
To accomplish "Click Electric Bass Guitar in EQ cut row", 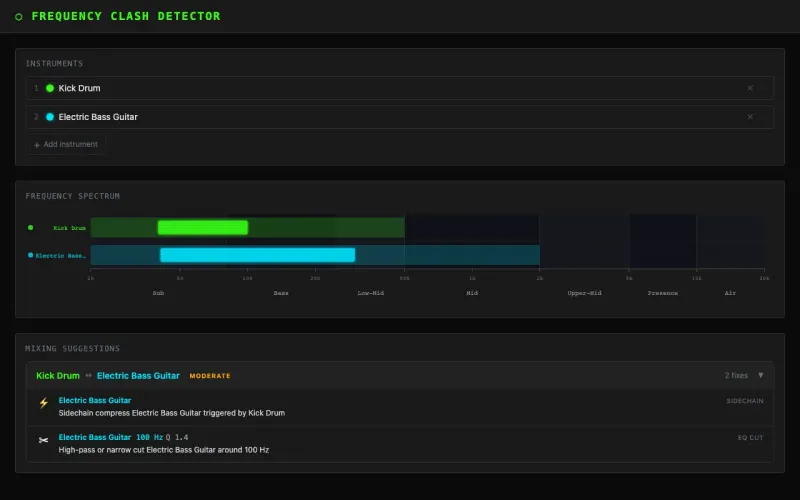I will (94, 437).
